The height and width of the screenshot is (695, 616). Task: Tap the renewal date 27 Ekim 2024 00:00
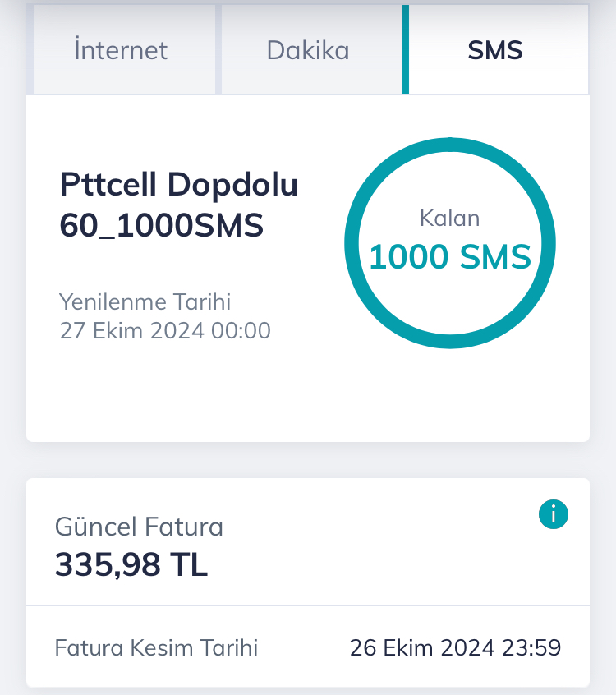165,330
